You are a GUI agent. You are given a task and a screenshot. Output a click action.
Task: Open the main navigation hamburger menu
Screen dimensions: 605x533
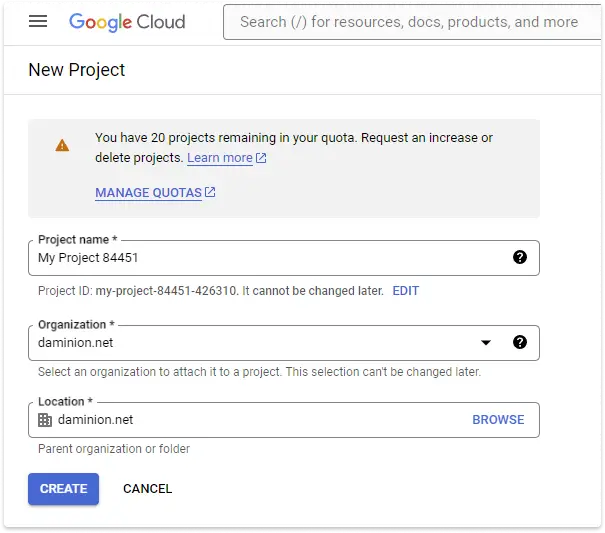(38, 22)
